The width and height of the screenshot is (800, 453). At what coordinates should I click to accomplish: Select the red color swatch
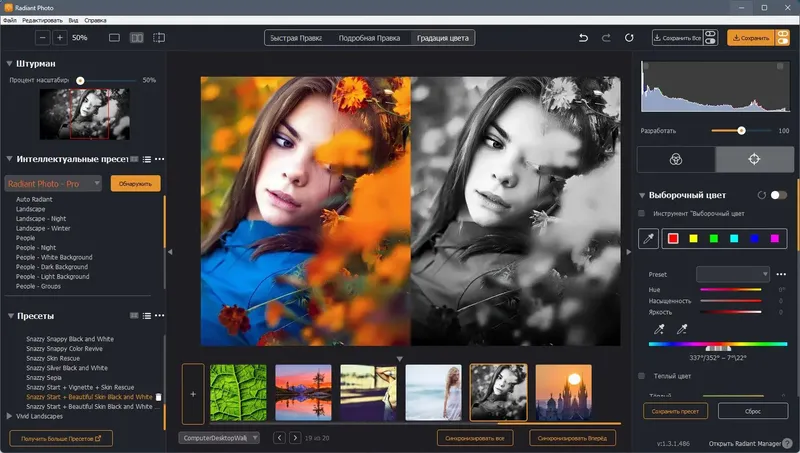[x=673, y=238]
